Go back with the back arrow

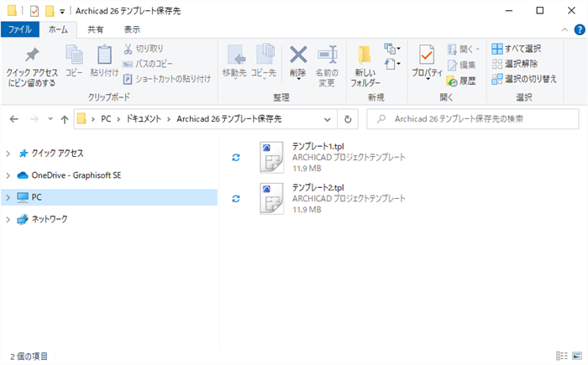(x=14, y=119)
